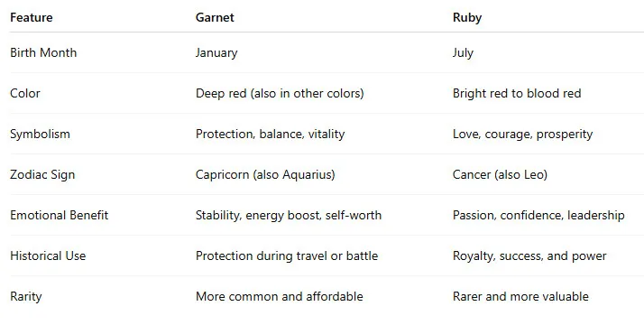Click 'Rarer and more valuable' cell

[520, 297]
